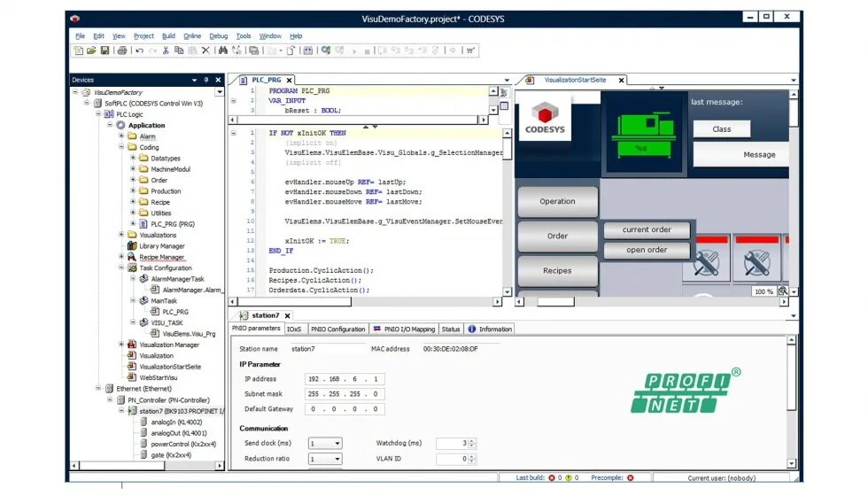This screenshot has width=868, height=496.
Task: Switch to the PNIO I/O Mapping tab
Action: click(x=404, y=329)
